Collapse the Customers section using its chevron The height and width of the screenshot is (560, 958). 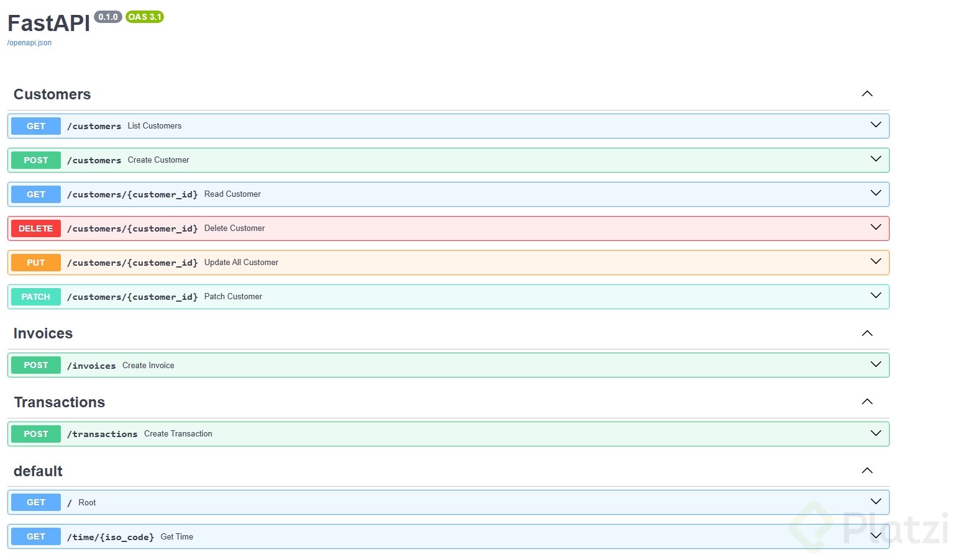867,94
